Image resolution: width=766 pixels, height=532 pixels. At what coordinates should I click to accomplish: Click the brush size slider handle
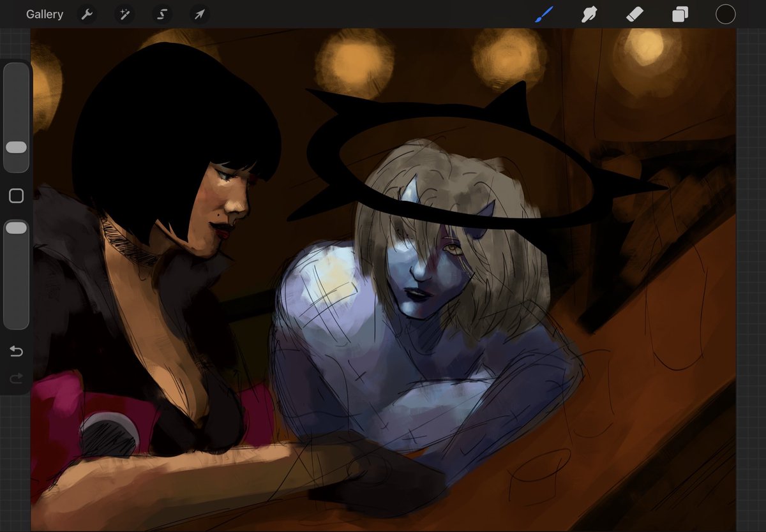click(16, 147)
